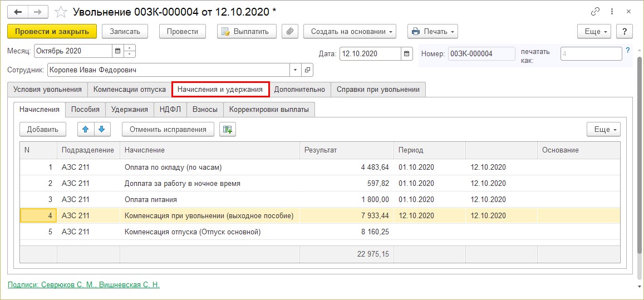Open the Создать на основании dropdown
The width and height of the screenshot is (644, 300).
point(350,31)
